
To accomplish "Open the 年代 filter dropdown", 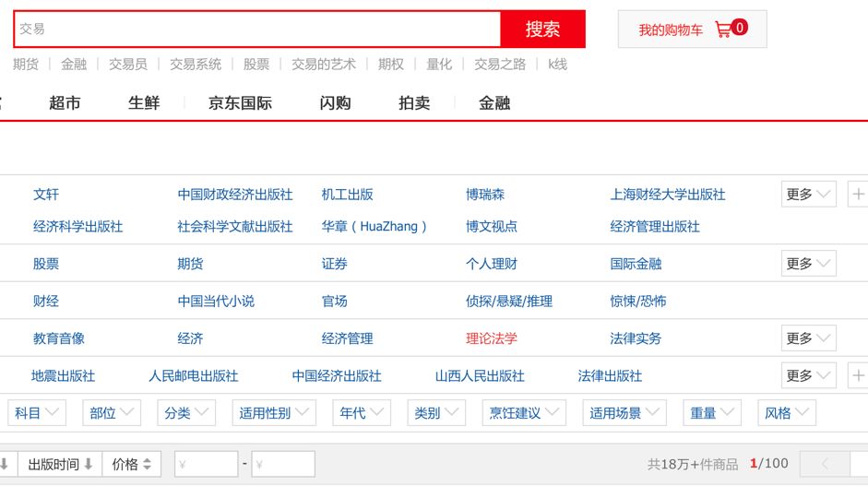I will (x=362, y=413).
